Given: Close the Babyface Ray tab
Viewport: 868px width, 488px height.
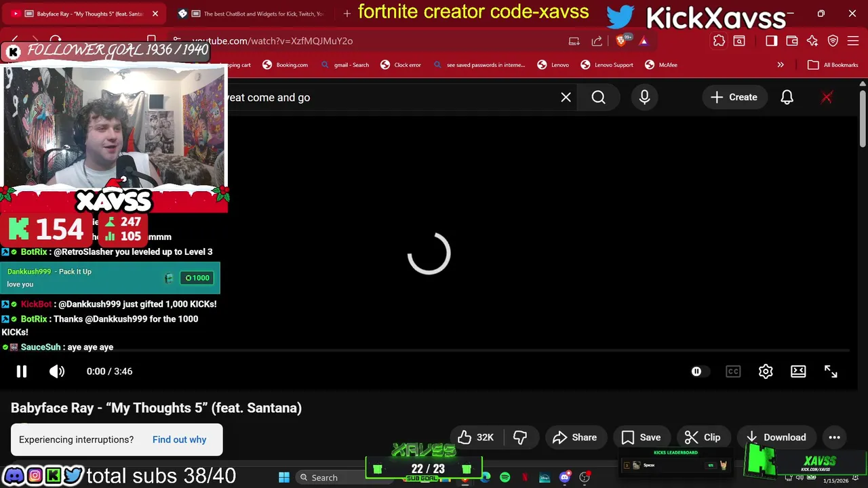Looking at the screenshot, I should pos(155,14).
